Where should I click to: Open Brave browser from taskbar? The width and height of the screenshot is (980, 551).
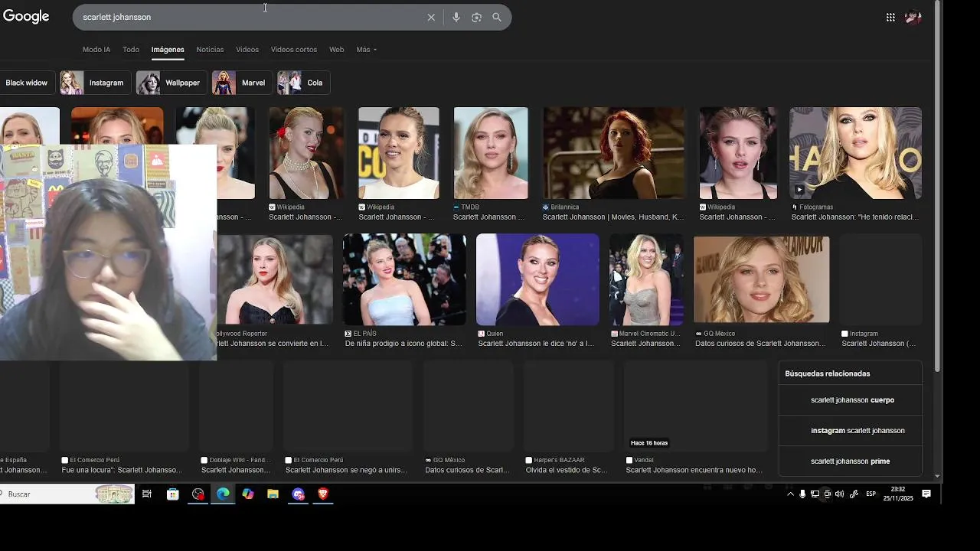(x=323, y=494)
